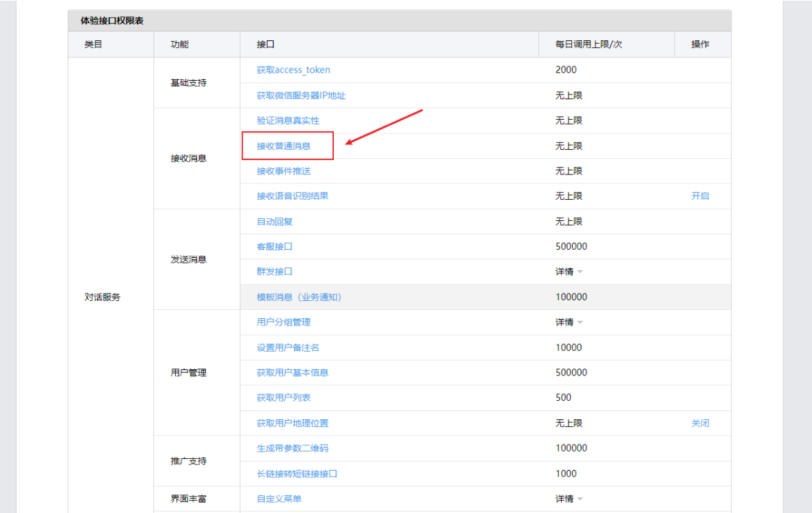Expand 详情 dropdown for 用户分组管理
Image resolution: width=812 pixels, height=513 pixels.
(x=568, y=322)
